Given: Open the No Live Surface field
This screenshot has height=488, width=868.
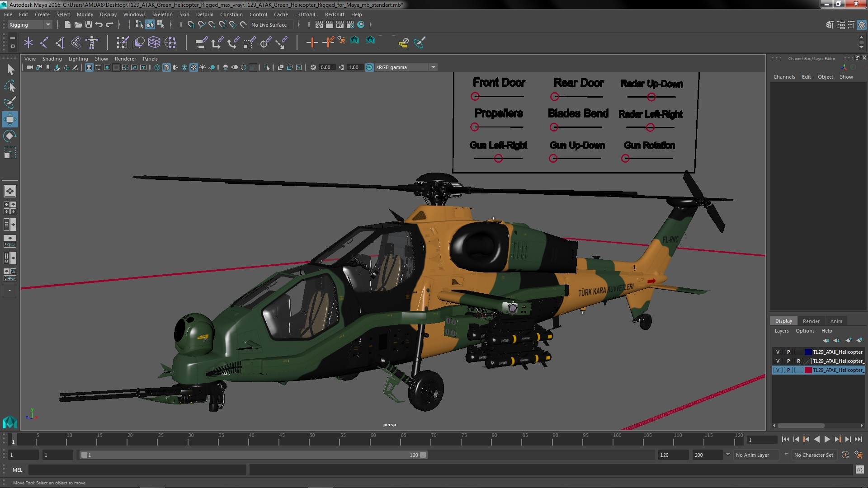Looking at the screenshot, I should point(271,25).
